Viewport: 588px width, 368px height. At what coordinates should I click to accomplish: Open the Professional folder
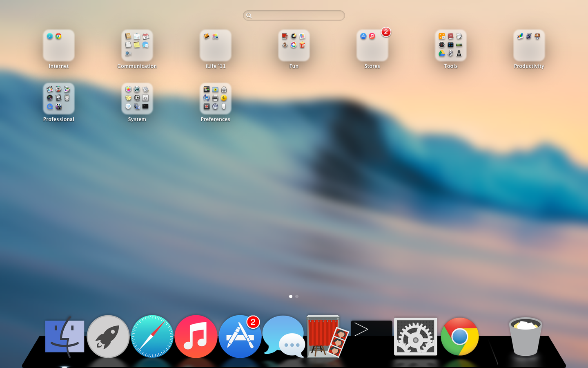coord(59,99)
